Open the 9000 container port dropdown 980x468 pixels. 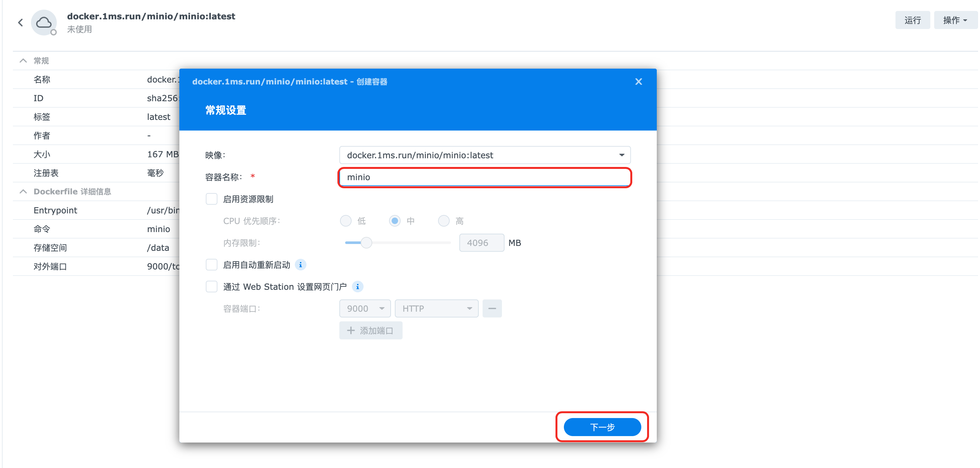click(x=365, y=308)
